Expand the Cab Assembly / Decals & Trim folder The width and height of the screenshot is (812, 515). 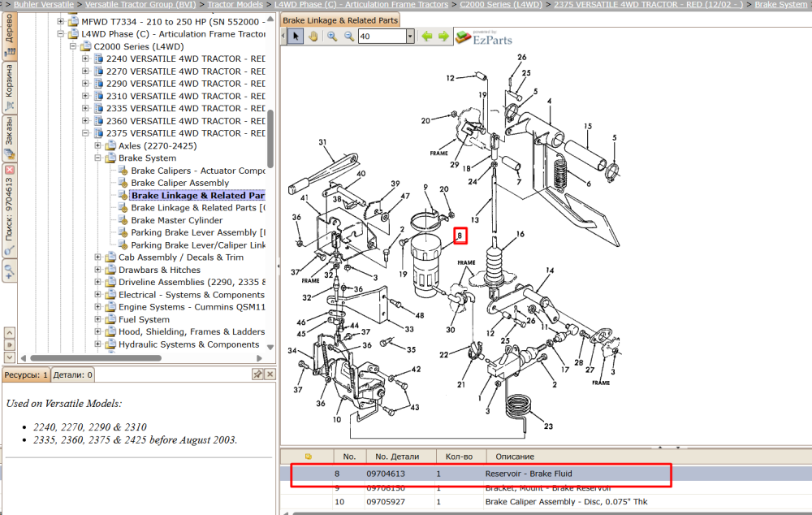98,257
